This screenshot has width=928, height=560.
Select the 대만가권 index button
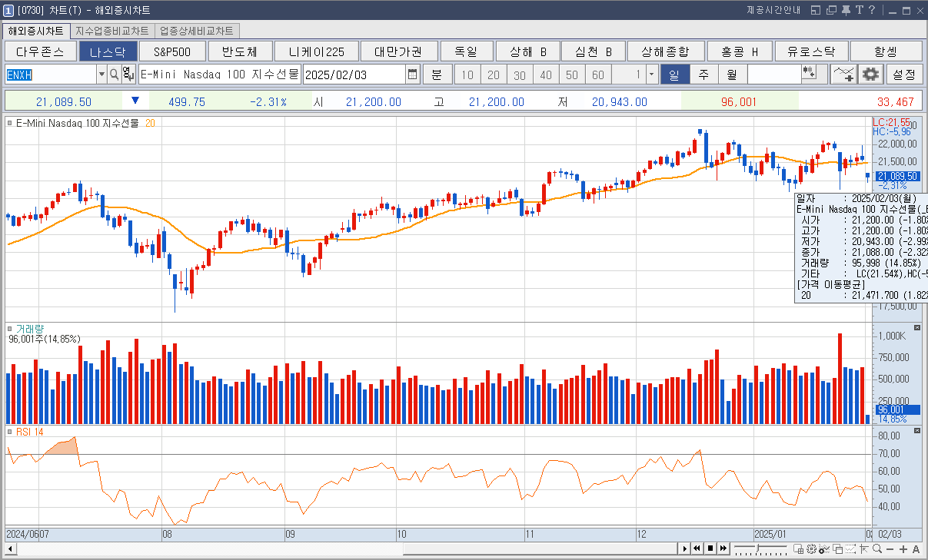[x=398, y=51]
